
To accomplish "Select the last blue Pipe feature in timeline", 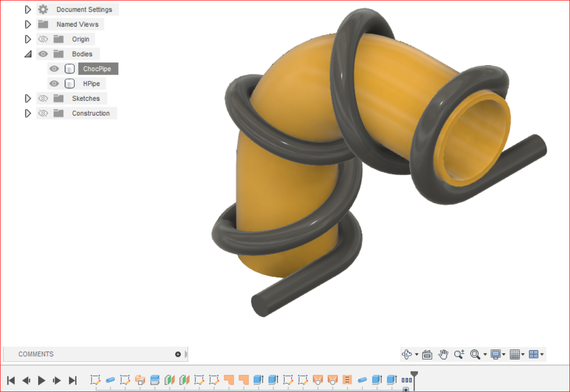I will point(362,380).
